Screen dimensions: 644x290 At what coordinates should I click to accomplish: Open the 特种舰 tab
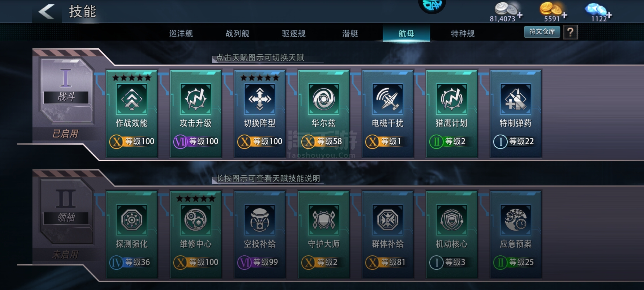pos(463,34)
